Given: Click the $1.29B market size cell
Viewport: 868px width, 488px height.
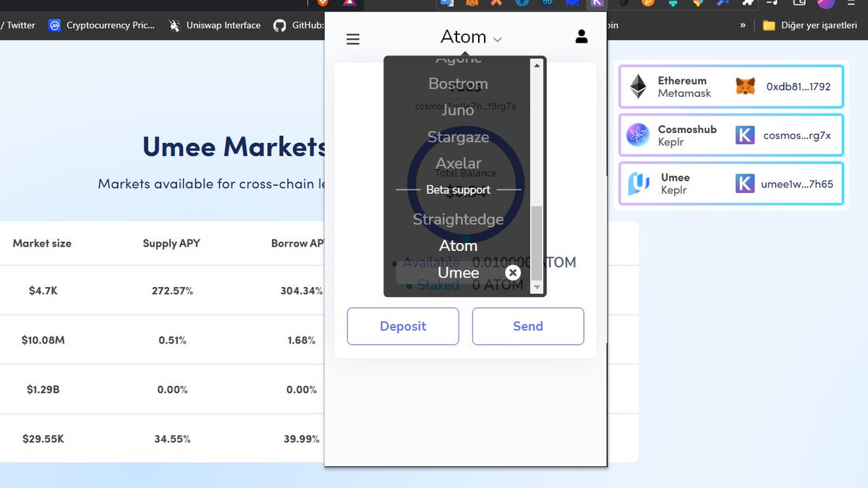Looking at the screenshot, I should click(43, 389).
